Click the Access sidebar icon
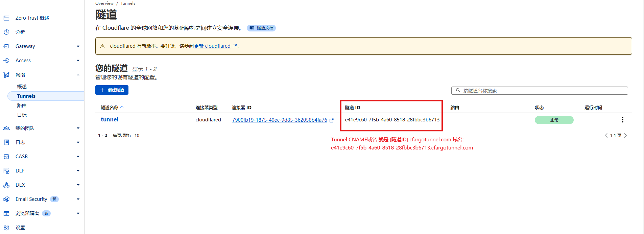The image size is (644, 234). [x=6, y=61]
